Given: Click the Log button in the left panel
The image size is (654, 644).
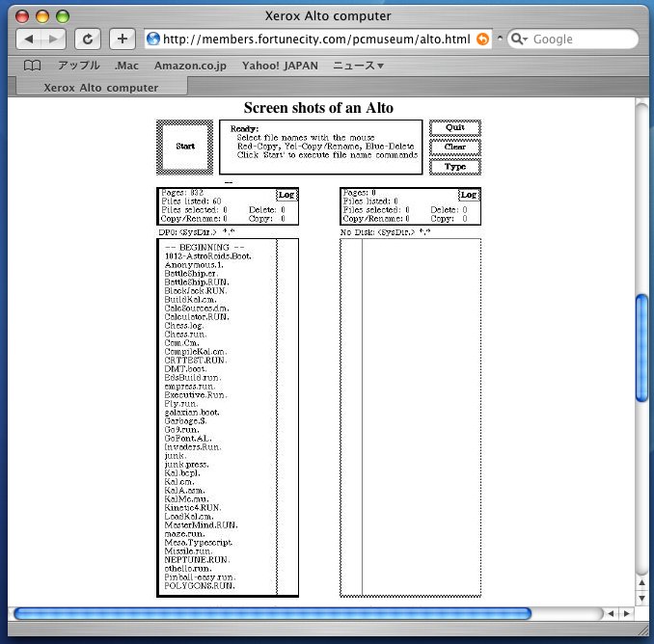Looking at the screenshot, I should point(286,195).
